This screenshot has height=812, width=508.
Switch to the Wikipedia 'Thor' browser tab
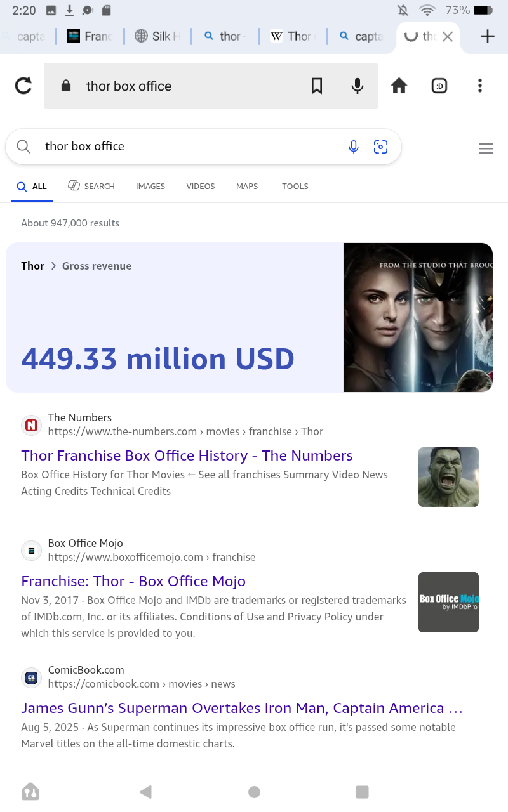(x=293, y=36)
